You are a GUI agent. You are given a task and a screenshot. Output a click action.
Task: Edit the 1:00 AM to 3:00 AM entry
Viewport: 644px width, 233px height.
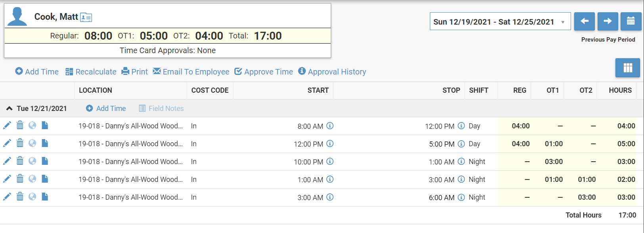click(7, 179)
